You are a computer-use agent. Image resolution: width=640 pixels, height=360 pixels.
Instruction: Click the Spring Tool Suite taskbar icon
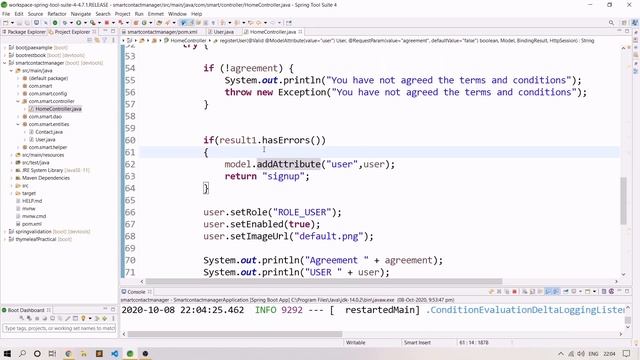pos(130,353)
